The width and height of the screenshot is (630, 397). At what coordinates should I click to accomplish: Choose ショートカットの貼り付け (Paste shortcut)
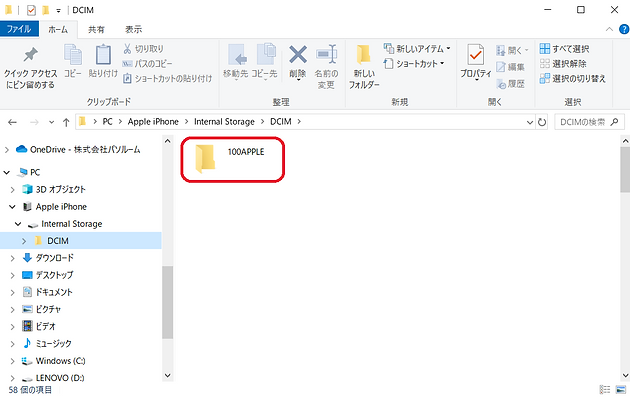(167, 78)
